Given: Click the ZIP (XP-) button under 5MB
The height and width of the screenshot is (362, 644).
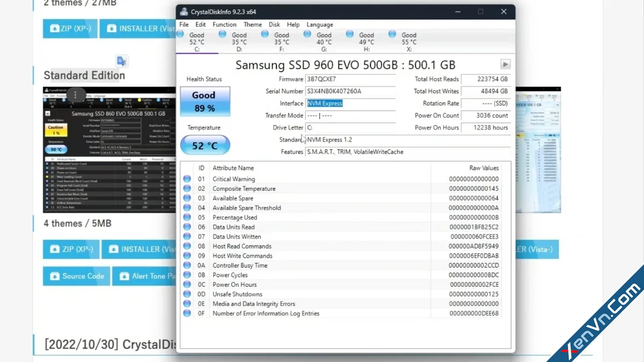Looking at the screenshot, I should [71, 249].
